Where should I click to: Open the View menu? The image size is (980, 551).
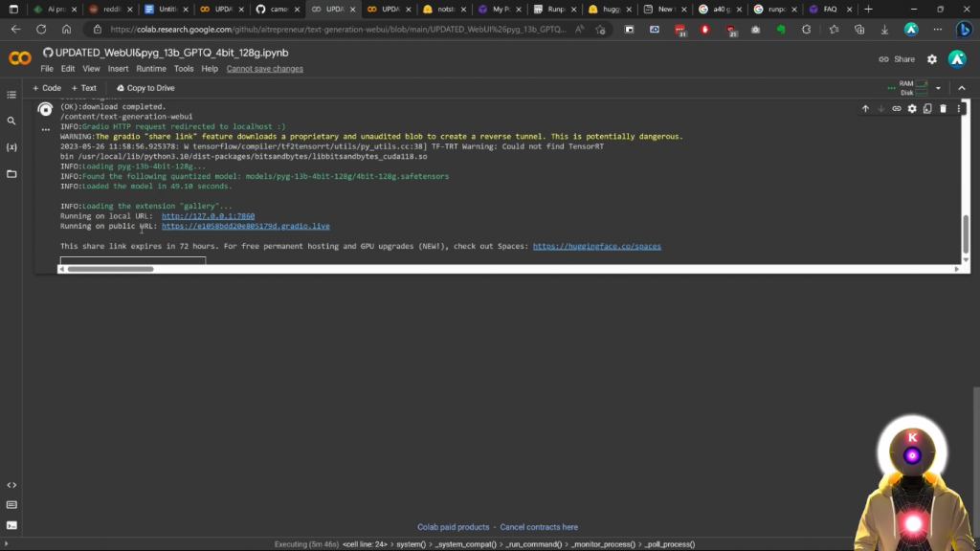(91, 69)
